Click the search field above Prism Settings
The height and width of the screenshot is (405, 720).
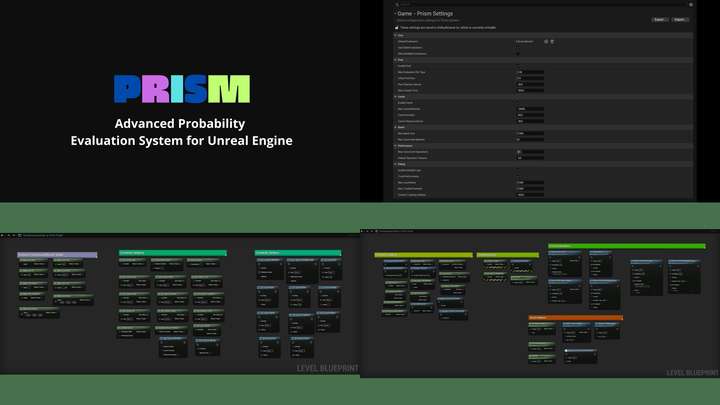pyautogui.click(x=540, y=5)
